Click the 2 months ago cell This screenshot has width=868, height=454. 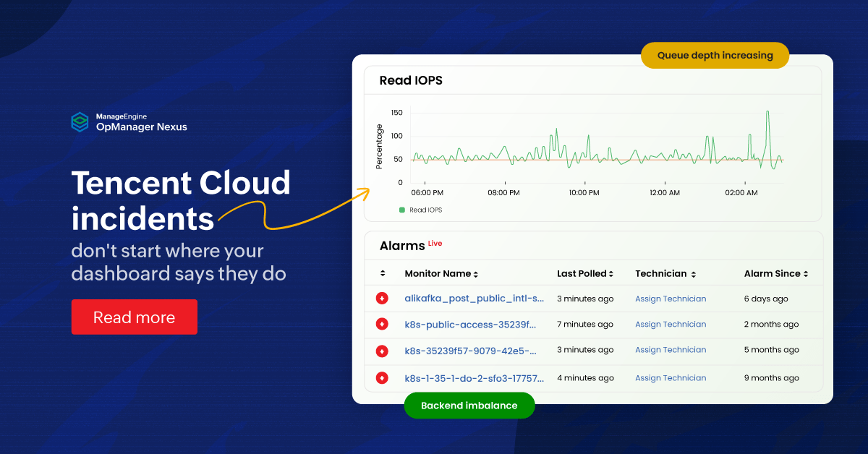[x=772, y=325]
